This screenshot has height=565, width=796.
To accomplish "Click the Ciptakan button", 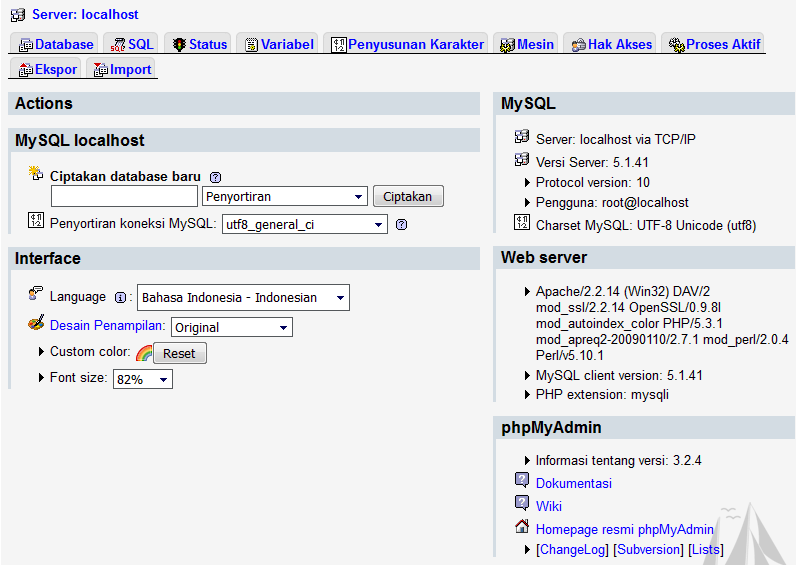I will [x=408, y=196].
